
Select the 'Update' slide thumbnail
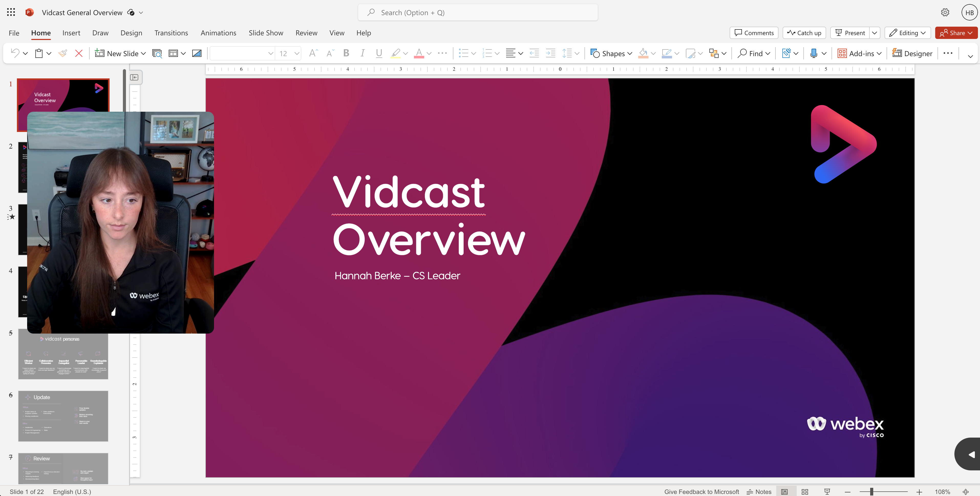[63, 416]
